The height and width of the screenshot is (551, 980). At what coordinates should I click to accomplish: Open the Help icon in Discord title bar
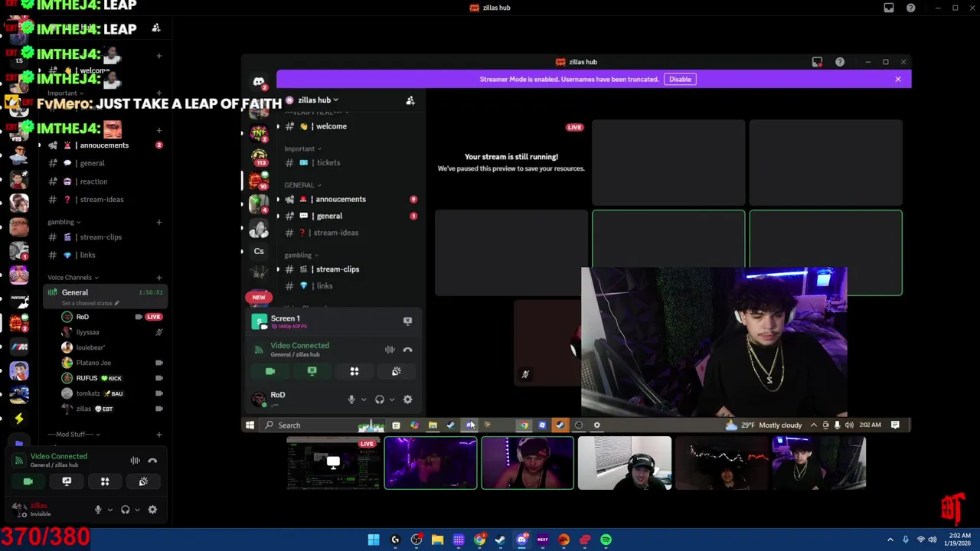911,8
